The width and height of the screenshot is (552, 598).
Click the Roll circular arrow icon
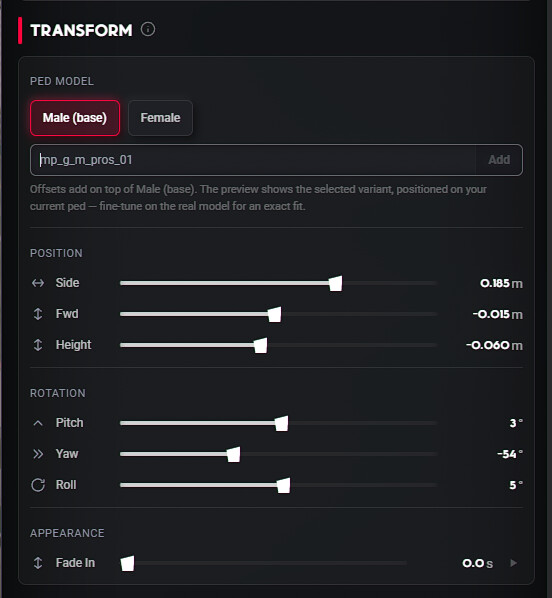click(38, 485)
